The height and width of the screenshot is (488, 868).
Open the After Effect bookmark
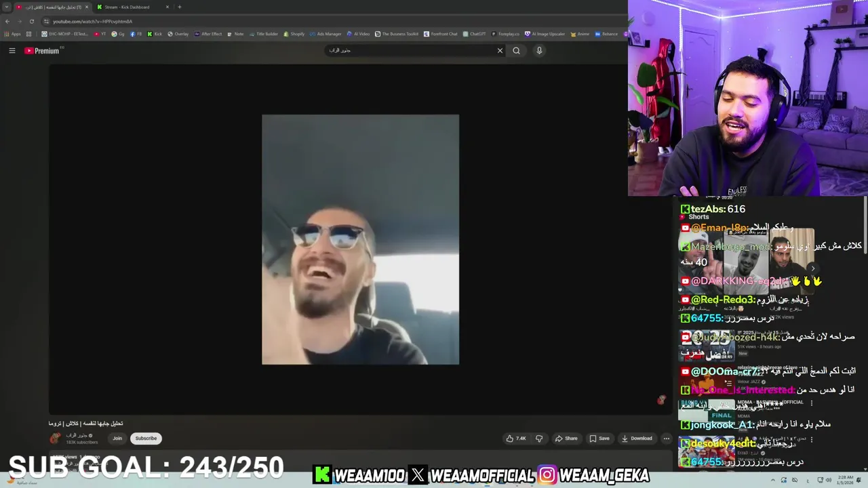pyautogui.click(x=208, y=34)
